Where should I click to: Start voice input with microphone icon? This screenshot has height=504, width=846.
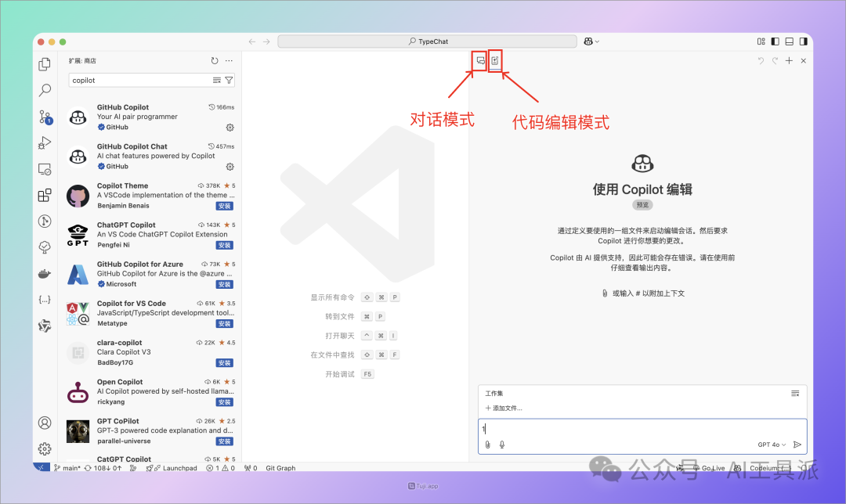(x=502, y=445)
